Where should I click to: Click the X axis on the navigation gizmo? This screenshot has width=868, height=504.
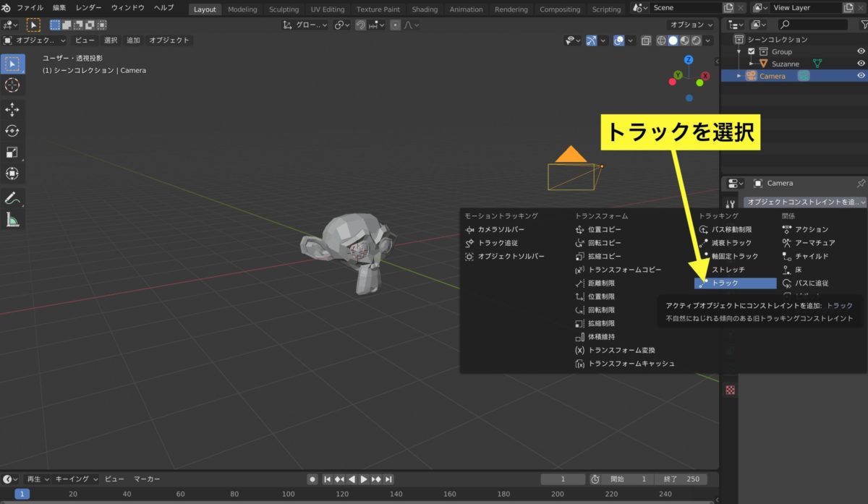pos(705,76)
